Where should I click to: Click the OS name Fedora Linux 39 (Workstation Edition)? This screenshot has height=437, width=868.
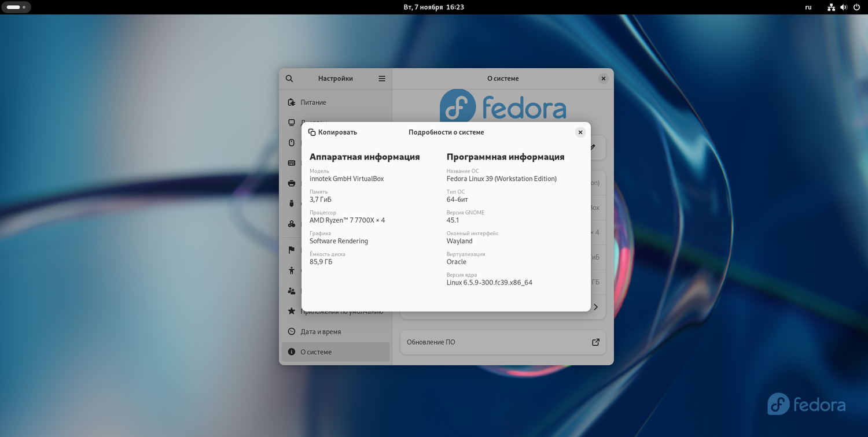[x=502, y=179]
